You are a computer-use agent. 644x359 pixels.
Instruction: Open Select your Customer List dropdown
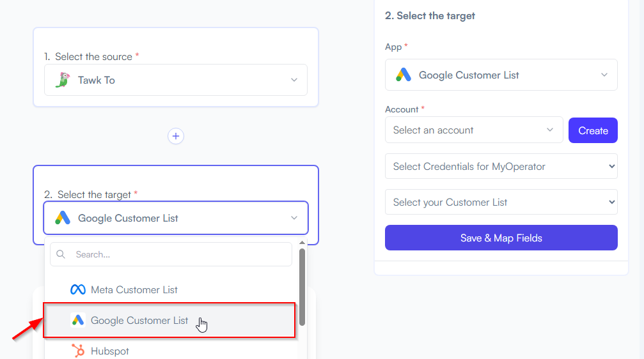tap(501, 202)
